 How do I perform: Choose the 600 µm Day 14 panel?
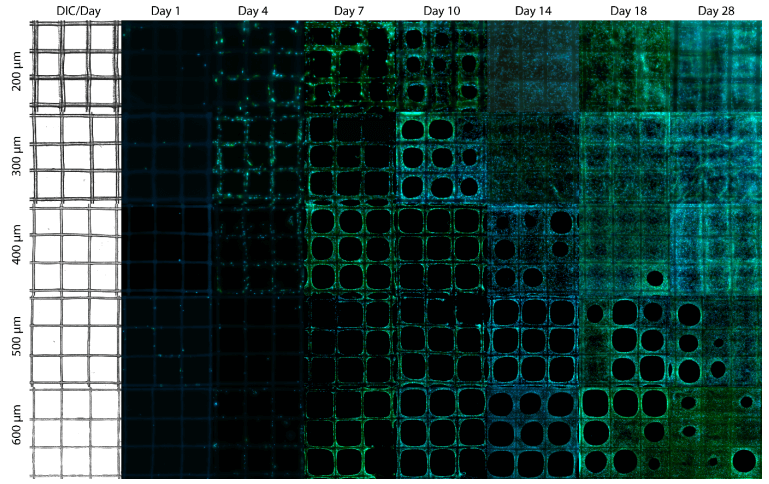point(534,433)
